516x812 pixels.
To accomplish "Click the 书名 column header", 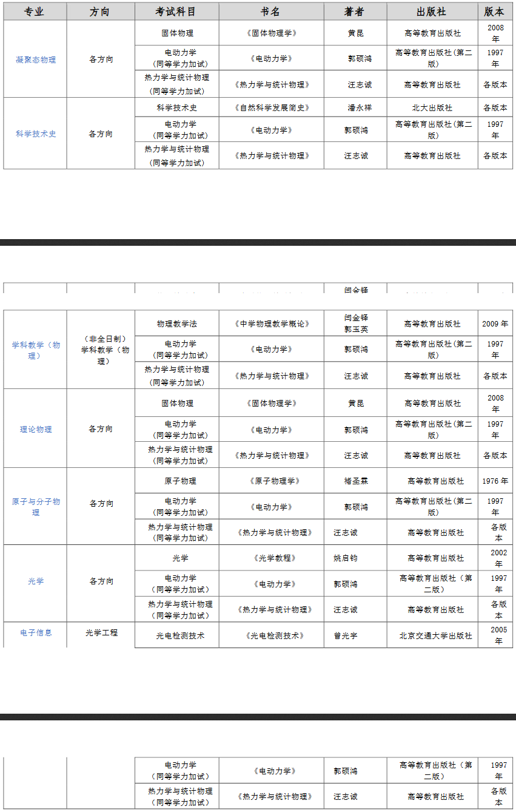I will (x=271, y=12).
